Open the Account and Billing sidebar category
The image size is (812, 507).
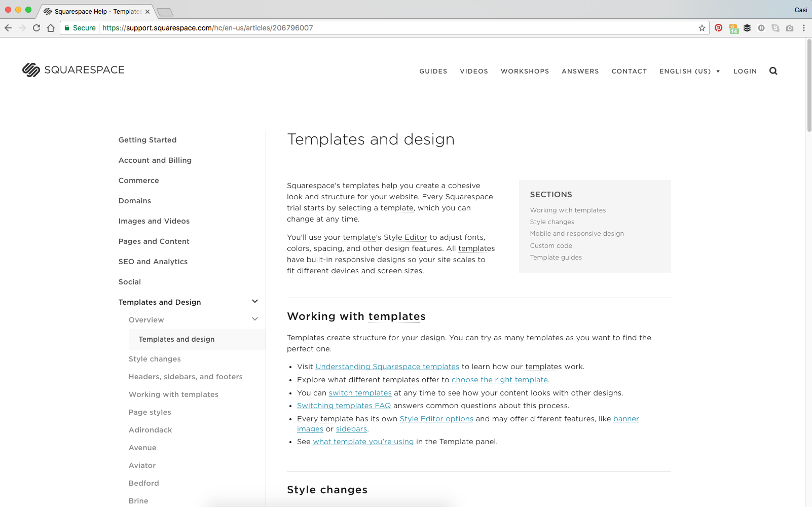click(x=155, y=160)
